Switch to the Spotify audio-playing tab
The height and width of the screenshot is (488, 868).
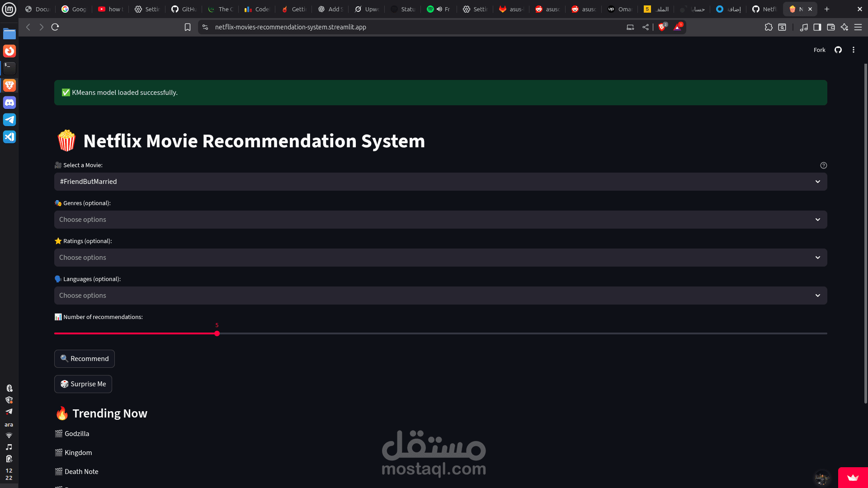(x=439, y=9)
